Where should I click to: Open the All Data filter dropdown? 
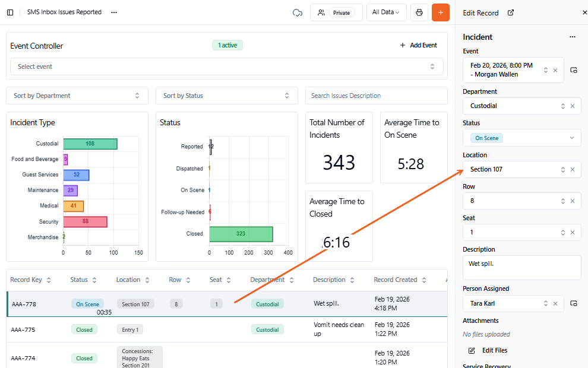386,12
